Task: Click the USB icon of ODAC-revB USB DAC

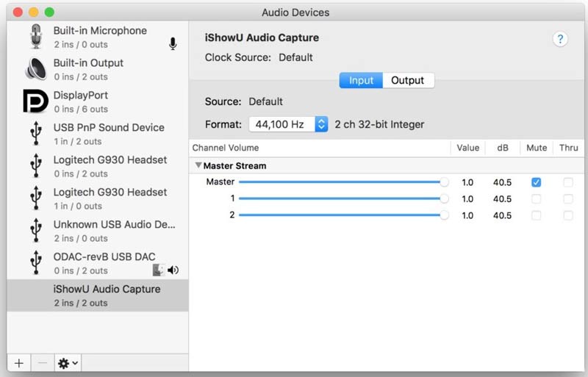Action: [x=36, y=262]
